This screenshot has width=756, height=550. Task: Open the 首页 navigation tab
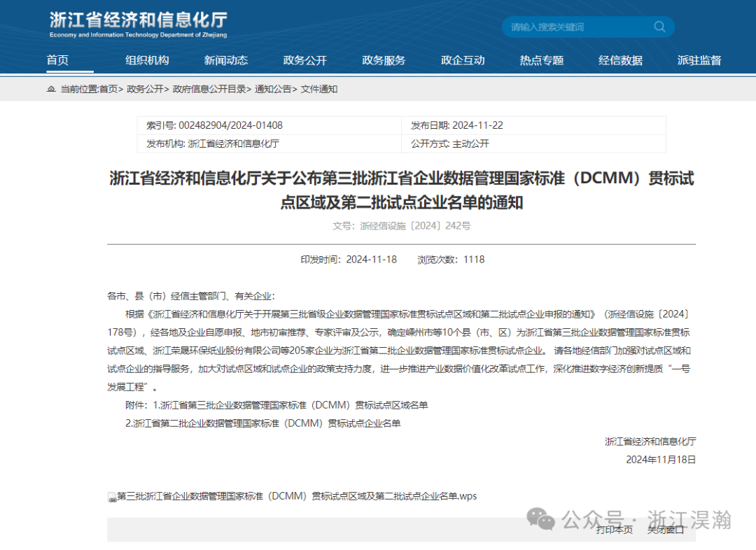57,60
